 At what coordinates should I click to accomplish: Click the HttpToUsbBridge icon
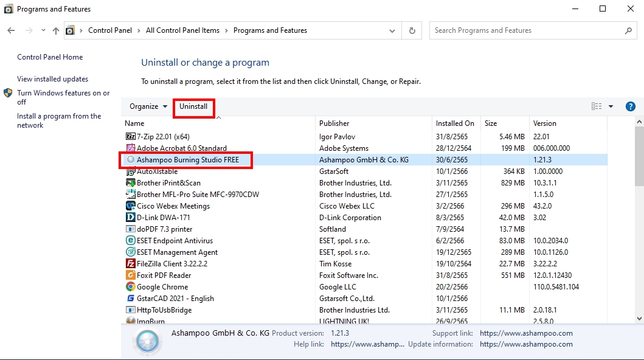click(131, 310)
